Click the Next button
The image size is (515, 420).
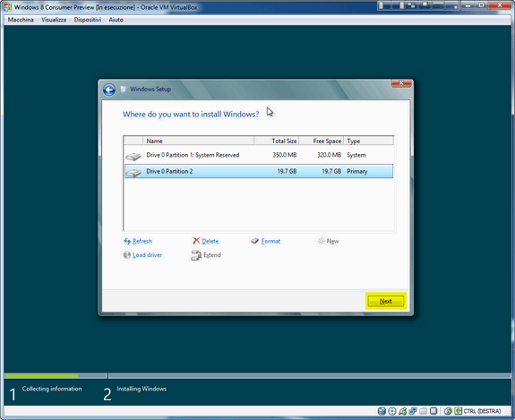click(386, 301)
